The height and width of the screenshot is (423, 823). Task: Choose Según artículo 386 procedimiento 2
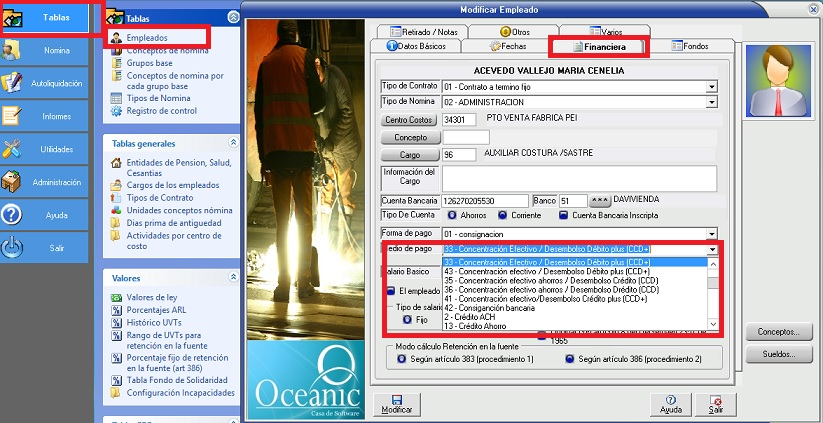(x=568, y=358)
